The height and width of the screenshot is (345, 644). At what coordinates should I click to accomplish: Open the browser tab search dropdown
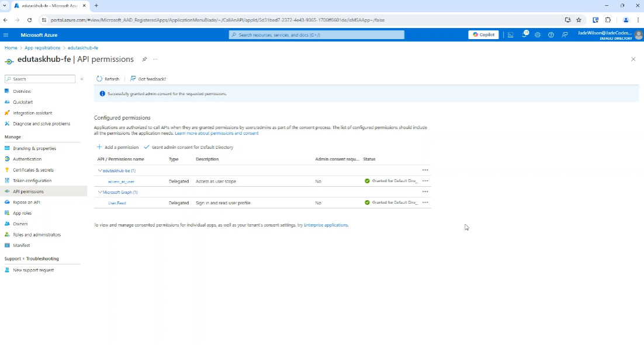pyautogui.click(x=5, y=6)
